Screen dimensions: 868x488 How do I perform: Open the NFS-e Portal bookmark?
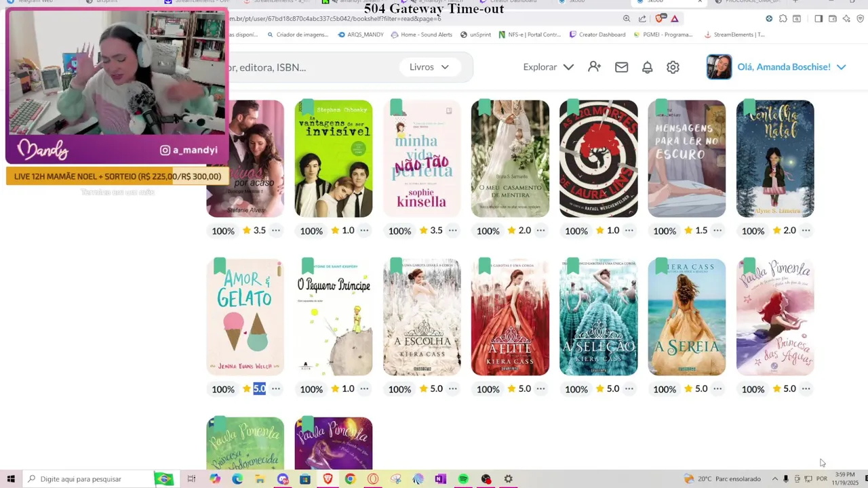tap(530, 35)
